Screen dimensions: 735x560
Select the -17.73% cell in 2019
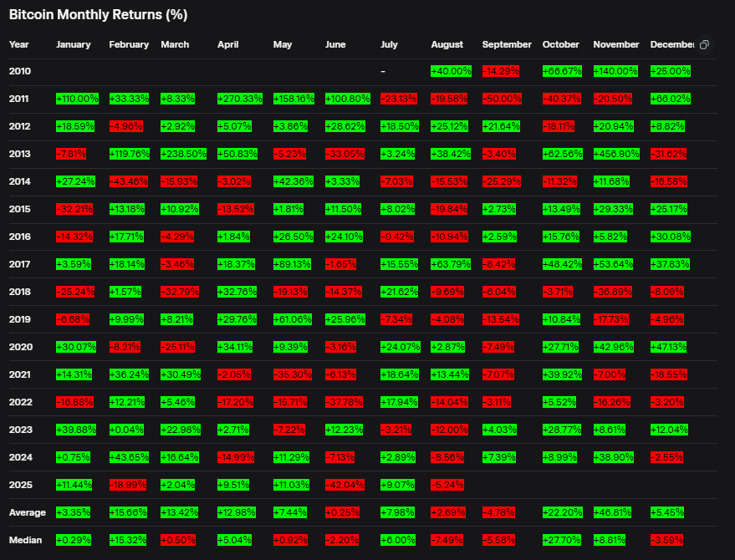610,319
